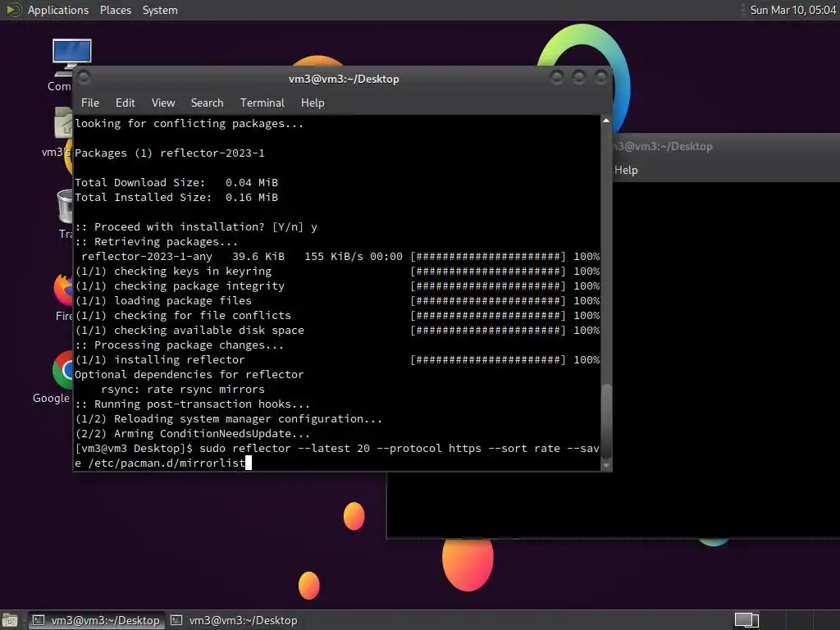Screen dimensions: 840x630
Task: Click the background terminal title bar
Action: pyautogui.click(x=726, y=146)
